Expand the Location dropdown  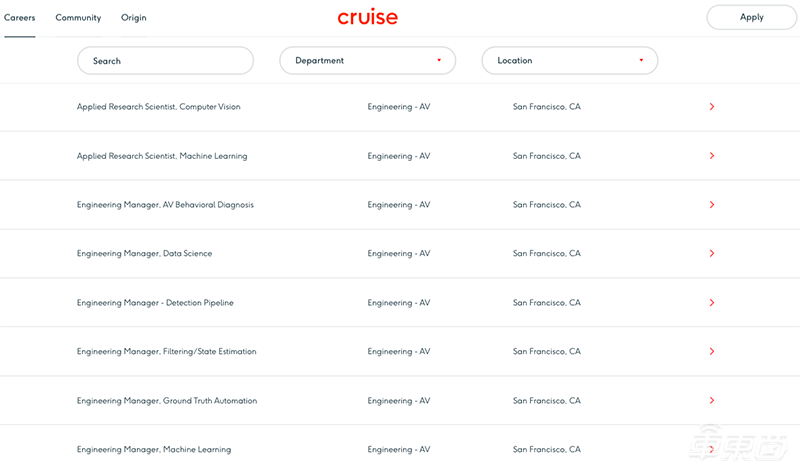[x=569, y=61]
